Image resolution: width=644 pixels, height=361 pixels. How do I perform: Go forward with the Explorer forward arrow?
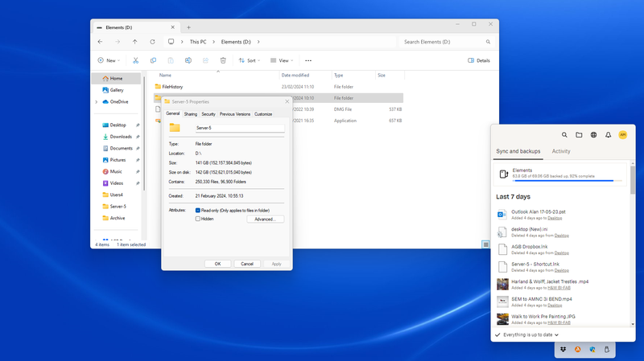click(118, 42)
